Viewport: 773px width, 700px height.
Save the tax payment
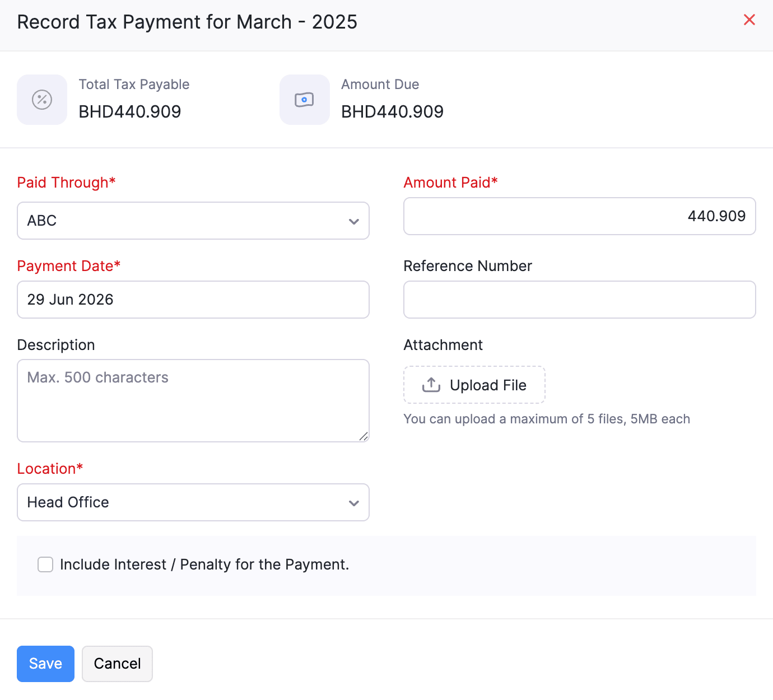coord(45,664)
